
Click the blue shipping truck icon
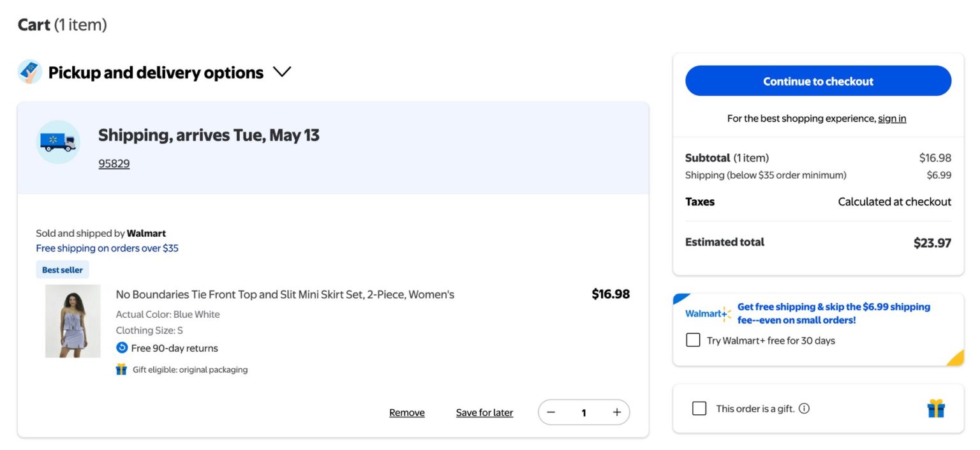coord(57,142)
